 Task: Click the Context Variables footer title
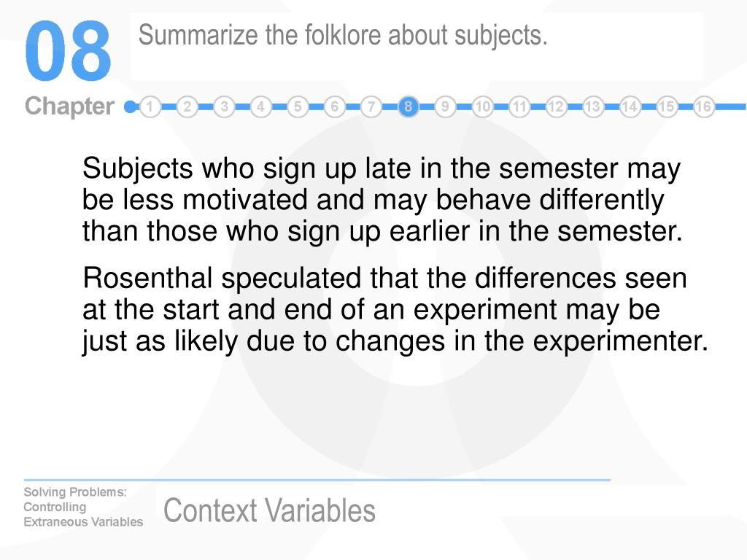tap(269, 510)
